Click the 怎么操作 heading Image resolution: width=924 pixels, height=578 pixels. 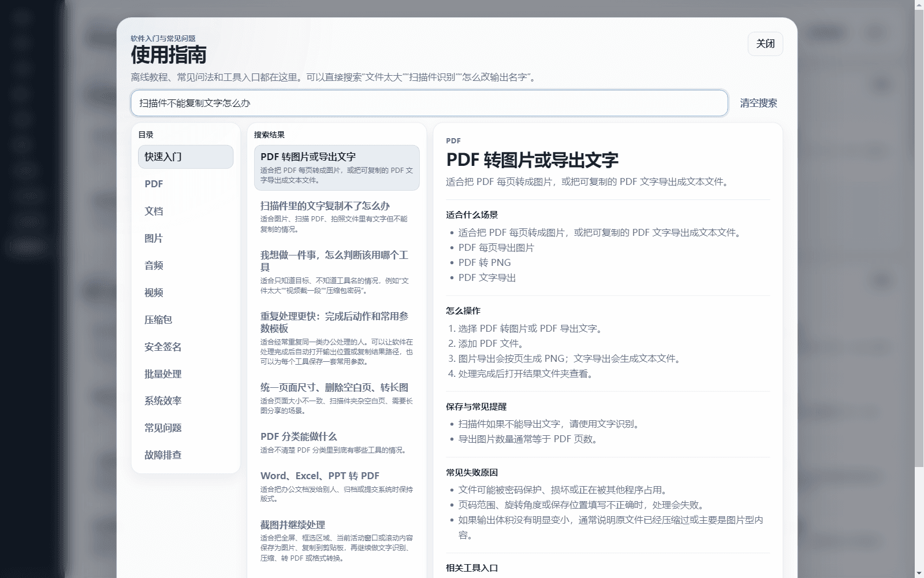[463, 310]
